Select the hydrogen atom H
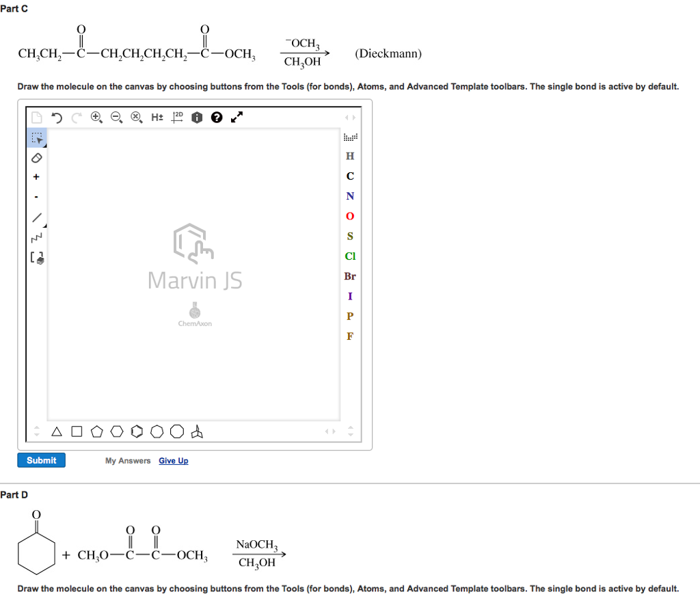Viewport: 700px width, 601px height. [x=350, y=156]
